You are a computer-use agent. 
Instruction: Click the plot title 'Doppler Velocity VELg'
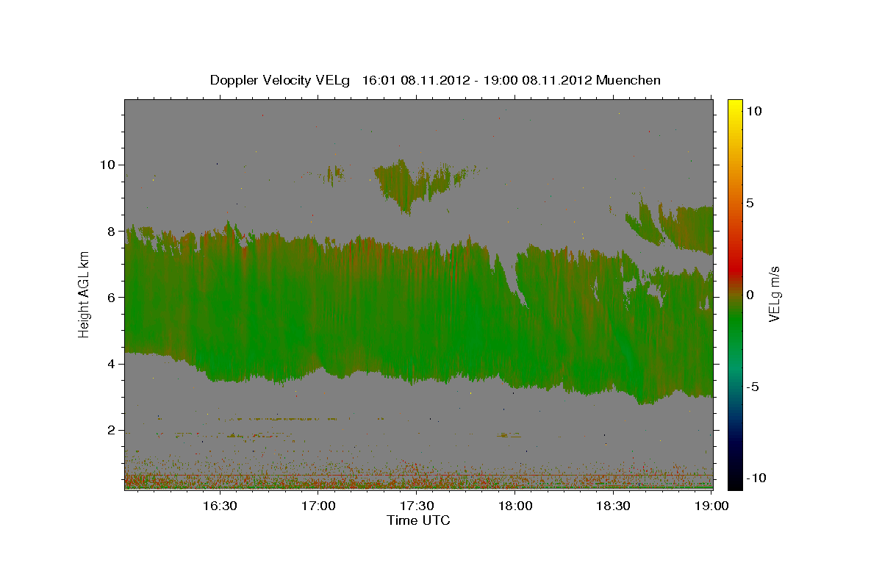coord(281,80)
